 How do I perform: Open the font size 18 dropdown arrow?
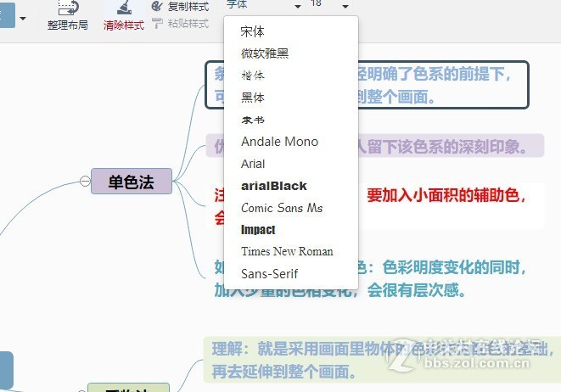click(x=345, y=7)
